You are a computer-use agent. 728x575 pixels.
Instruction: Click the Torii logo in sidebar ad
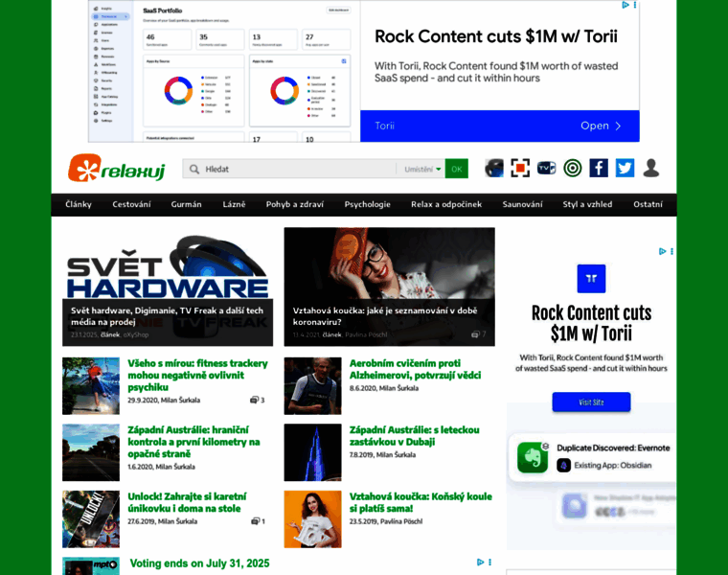click(x=591, y=279)
